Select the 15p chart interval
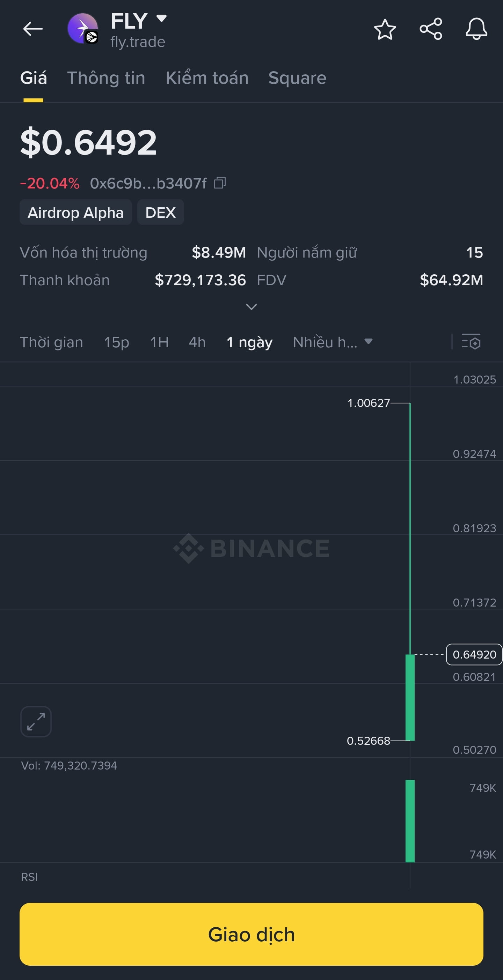Viewport: 503px width, 980px height. tap(117, 342)
